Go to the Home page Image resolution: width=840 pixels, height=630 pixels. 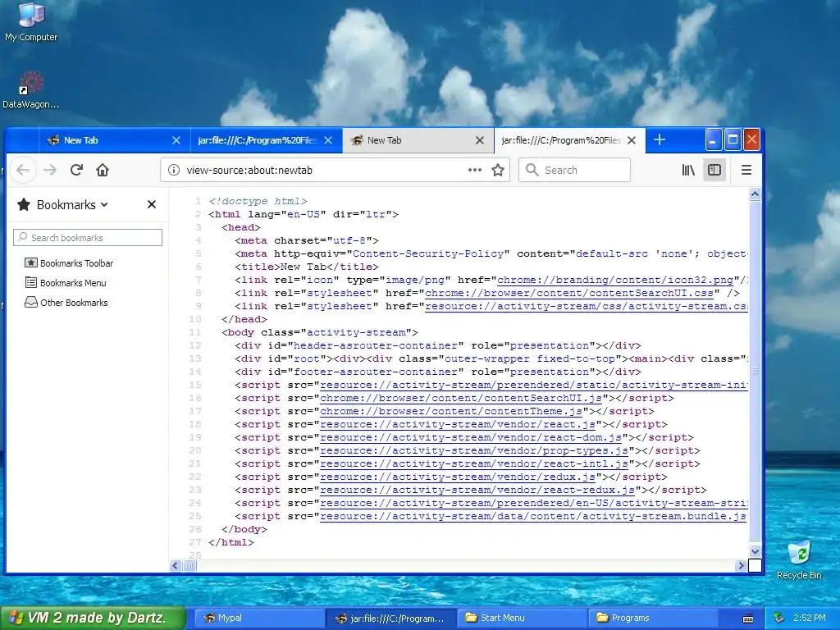(103, 170)
